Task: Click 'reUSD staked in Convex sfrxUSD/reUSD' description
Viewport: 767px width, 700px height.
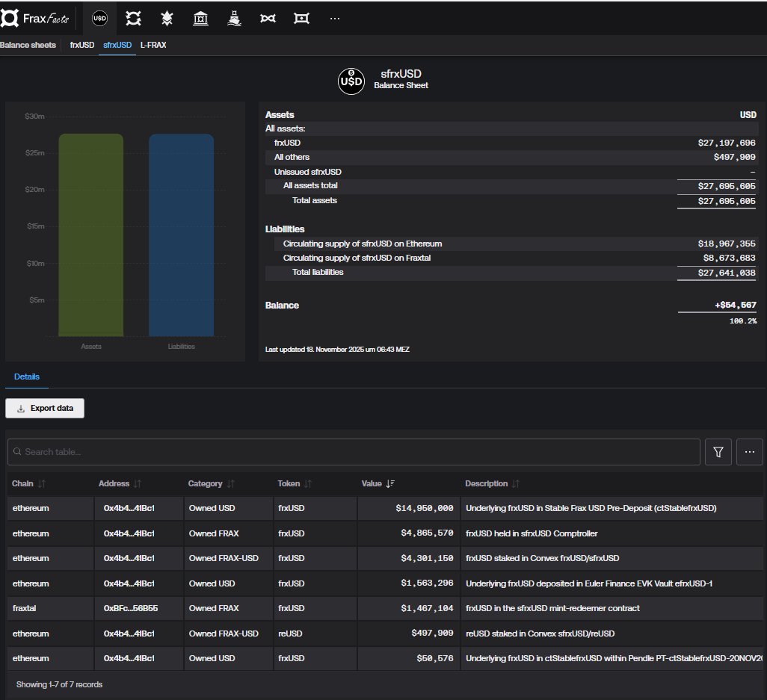Action: pos(540,634)
